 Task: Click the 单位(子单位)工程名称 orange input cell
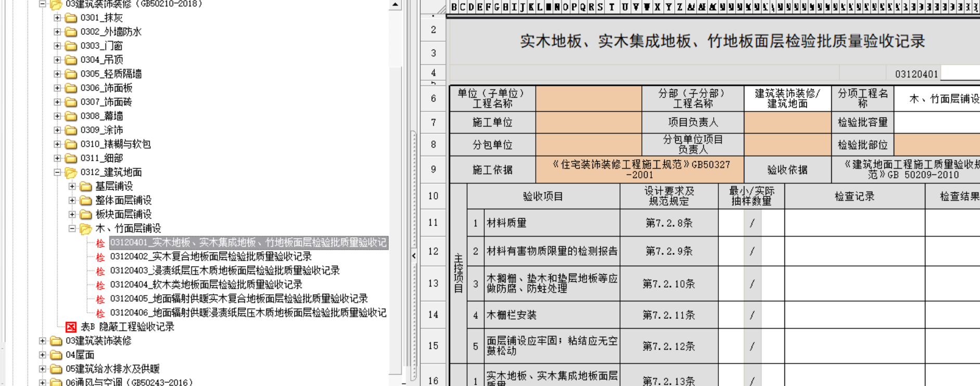[588, 98]
